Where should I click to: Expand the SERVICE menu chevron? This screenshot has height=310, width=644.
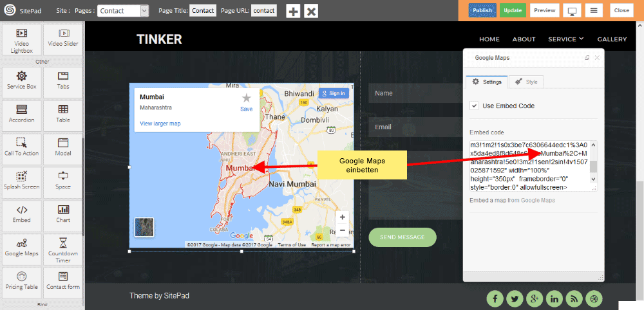point(582,39)
